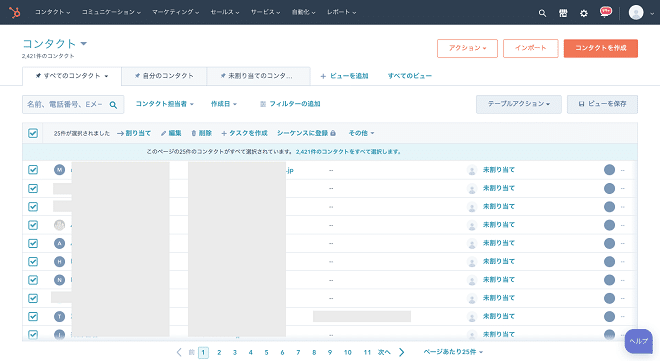Click 未割り当て in the M avatar row
Viewport: 660px width, 361px height.
pyautogui.click(x=498, y=170)
